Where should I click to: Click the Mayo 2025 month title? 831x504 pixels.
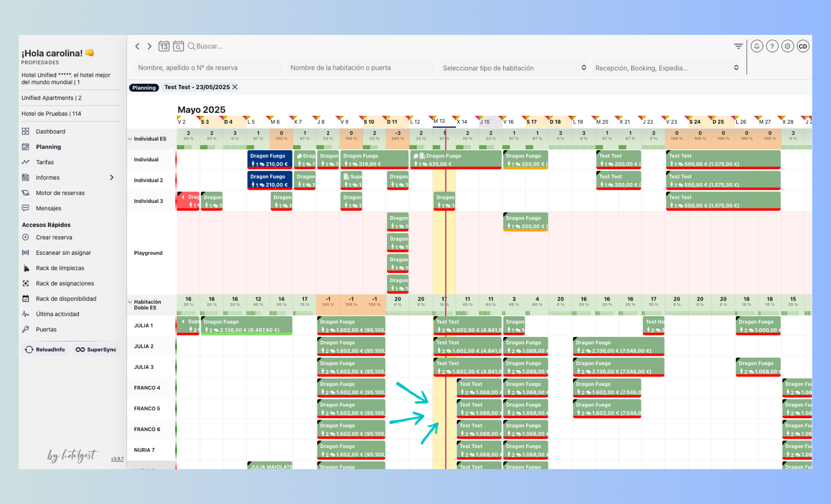pyautogui.click(x=202, y=110)
